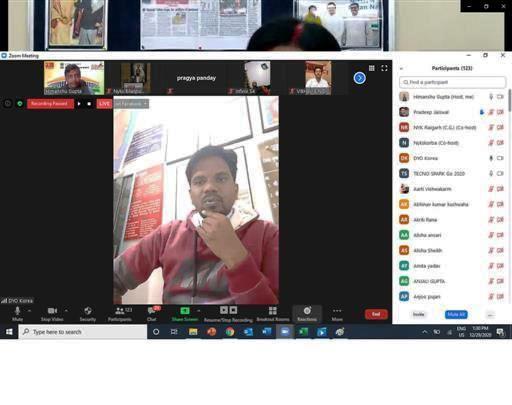Viewport: 512px width, 405px height.
Task: Click the Find a participant search field
Action: (x=452, y=82)
